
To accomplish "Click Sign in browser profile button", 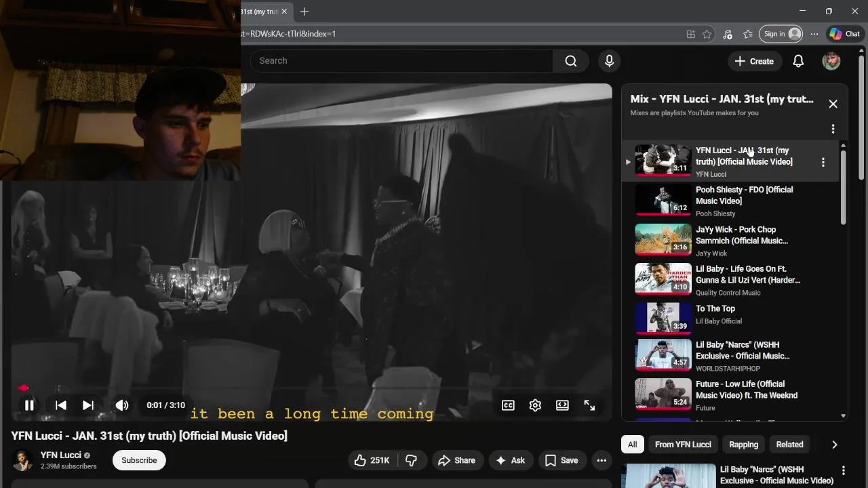I will (x=781, y=34).
